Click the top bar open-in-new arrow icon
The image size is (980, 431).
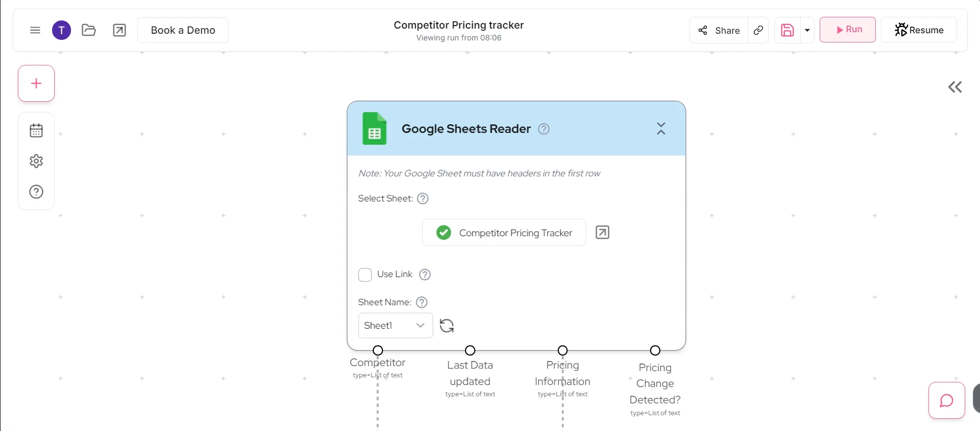coord(119,30)
